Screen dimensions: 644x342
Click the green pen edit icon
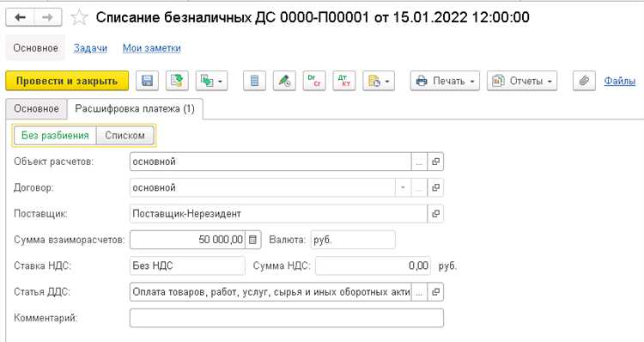coord(284,81)
